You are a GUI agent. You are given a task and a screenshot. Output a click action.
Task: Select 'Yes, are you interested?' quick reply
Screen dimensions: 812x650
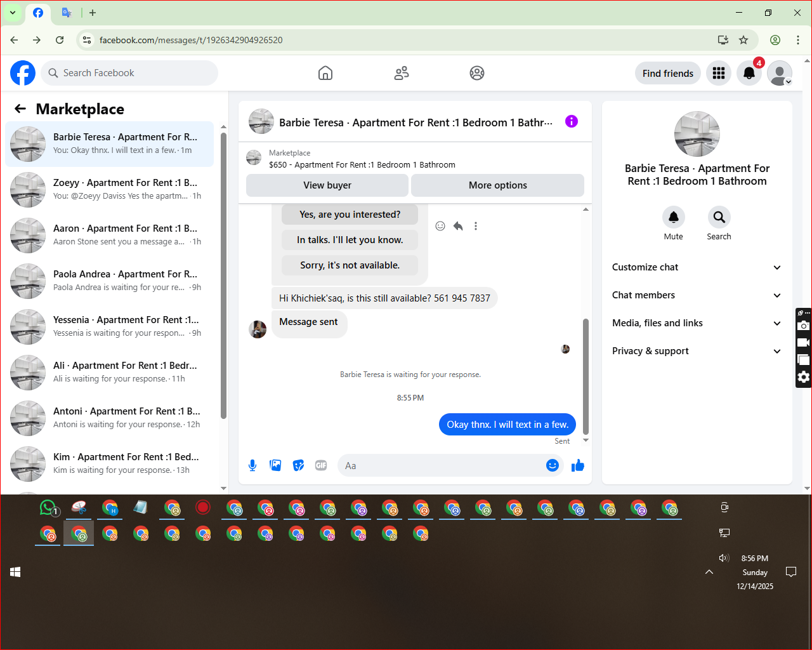(x=350, y=215)
